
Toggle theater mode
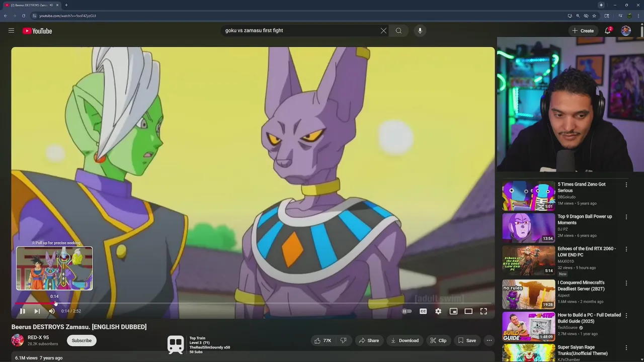click(468, 311)
